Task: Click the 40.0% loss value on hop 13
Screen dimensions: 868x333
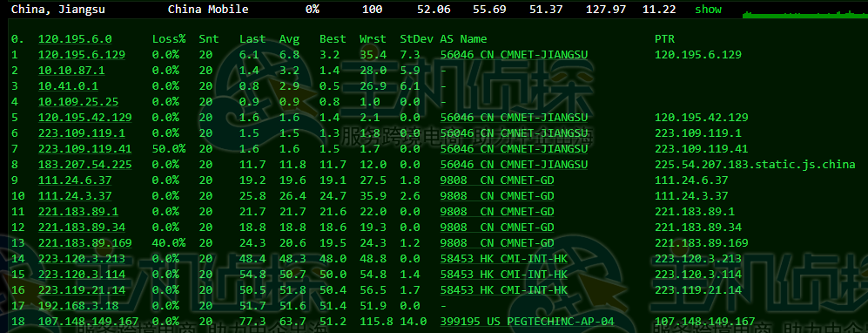Action: tap(169, 243)
